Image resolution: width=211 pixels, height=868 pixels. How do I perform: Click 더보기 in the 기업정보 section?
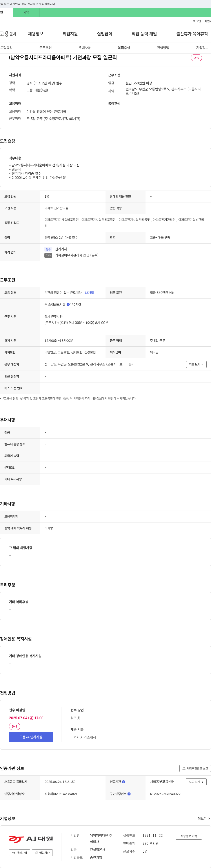click(204, 819)
